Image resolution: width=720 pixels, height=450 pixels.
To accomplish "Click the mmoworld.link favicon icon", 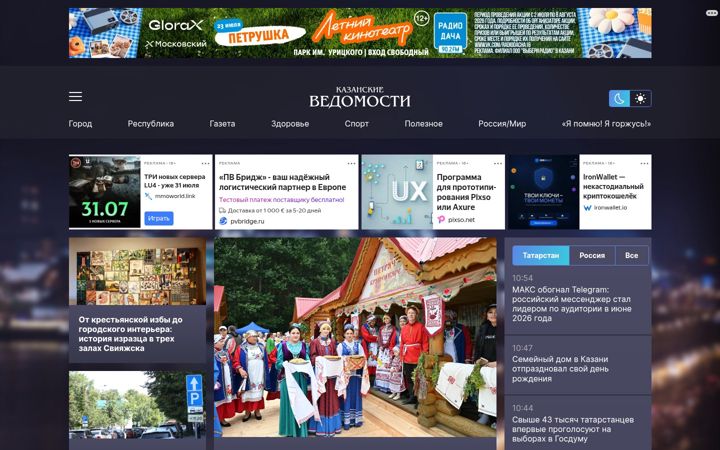I will pos(148,196).
